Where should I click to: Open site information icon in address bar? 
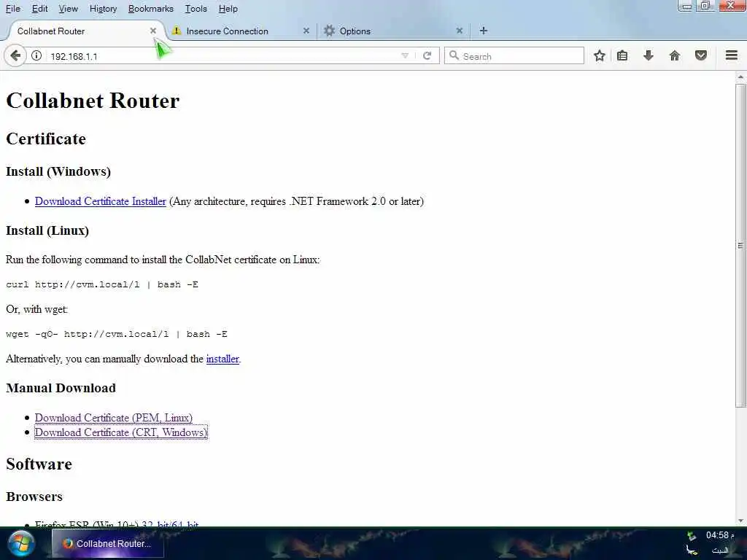36,55
